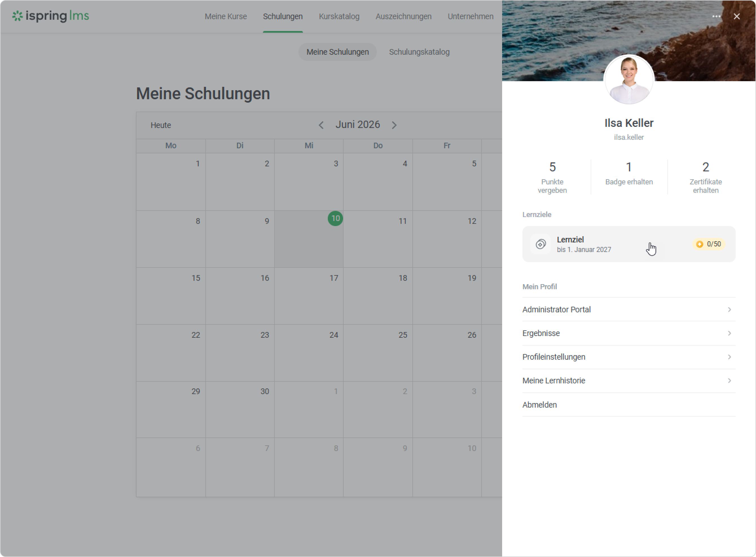
Task: Click the Lernziele section label
Action: [x=537, y=215]
